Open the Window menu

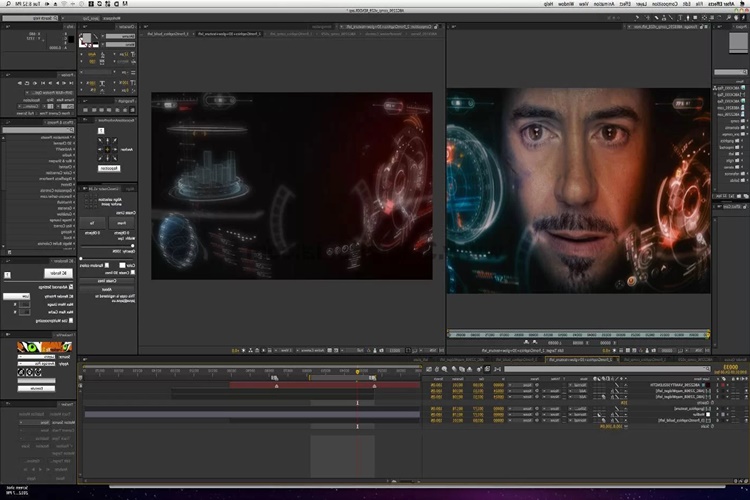tap(566, 4)
